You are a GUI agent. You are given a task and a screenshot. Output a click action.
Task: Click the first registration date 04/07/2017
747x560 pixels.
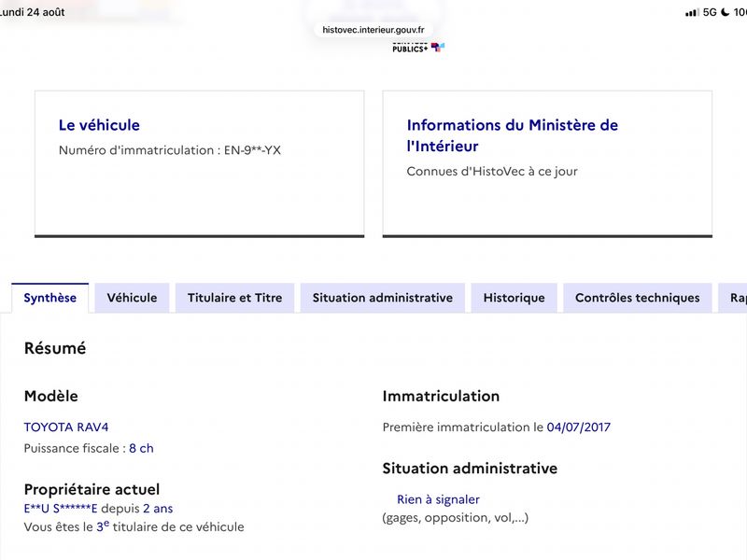pyautogui.click(x=578, y=427)
